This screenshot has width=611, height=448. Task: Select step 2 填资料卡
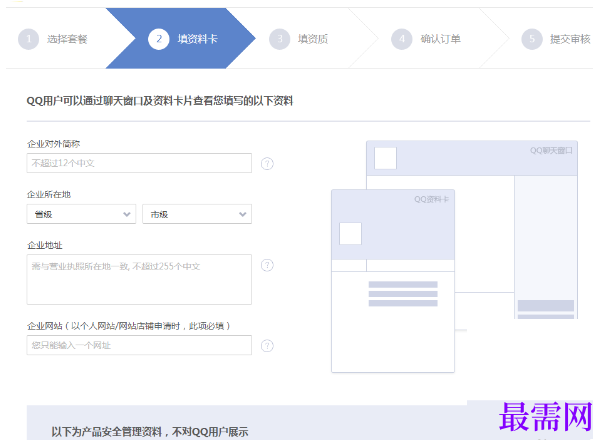182,39
